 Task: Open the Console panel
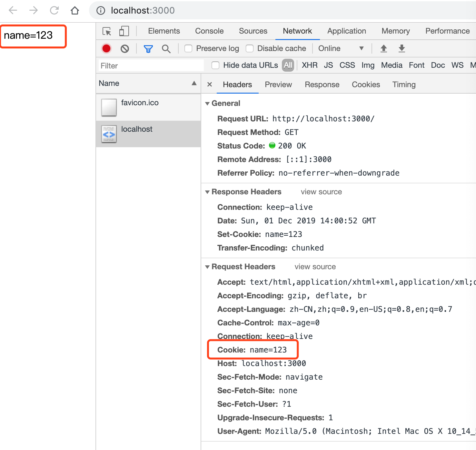click(x=209, y=31)
